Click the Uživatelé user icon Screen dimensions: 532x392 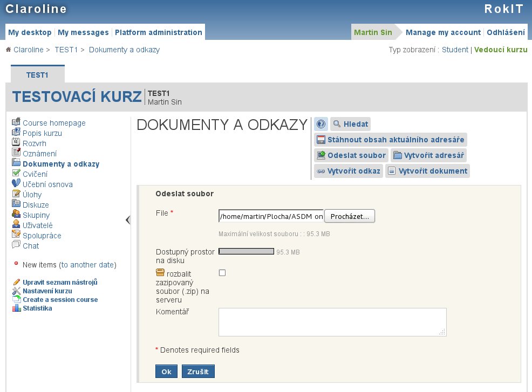16,224
